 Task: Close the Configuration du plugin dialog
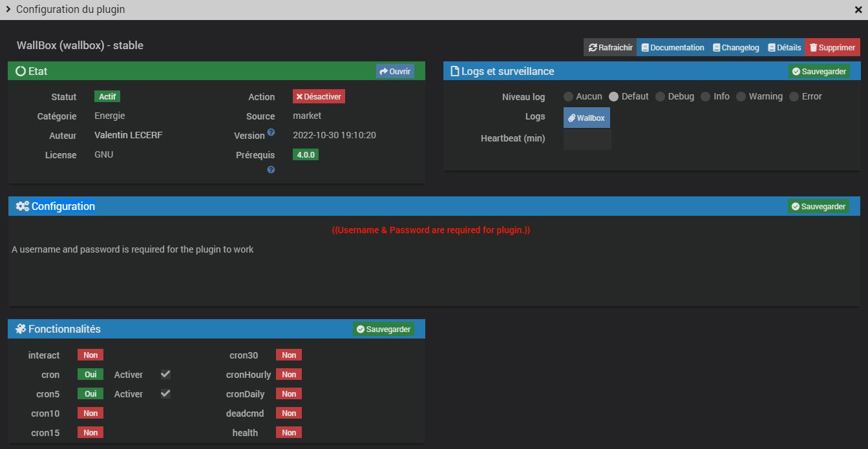(858, 10)
